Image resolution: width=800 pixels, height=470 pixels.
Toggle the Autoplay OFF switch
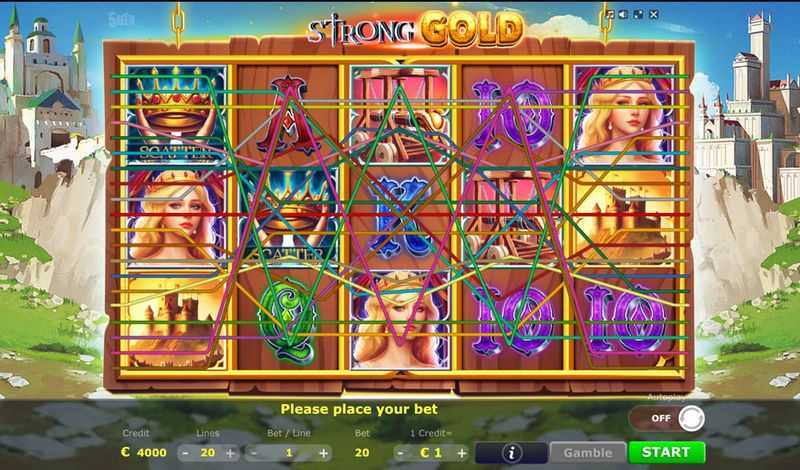pos(667,418)
